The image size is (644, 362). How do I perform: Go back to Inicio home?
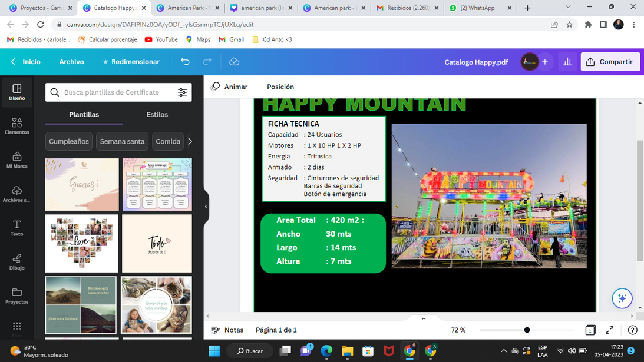[x=26, y=62]
